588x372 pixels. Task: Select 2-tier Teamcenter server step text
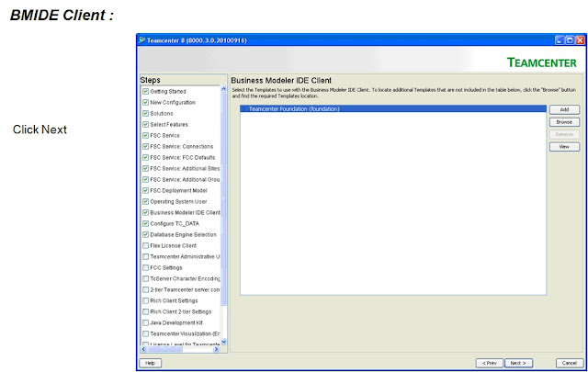tap(185, 289)
